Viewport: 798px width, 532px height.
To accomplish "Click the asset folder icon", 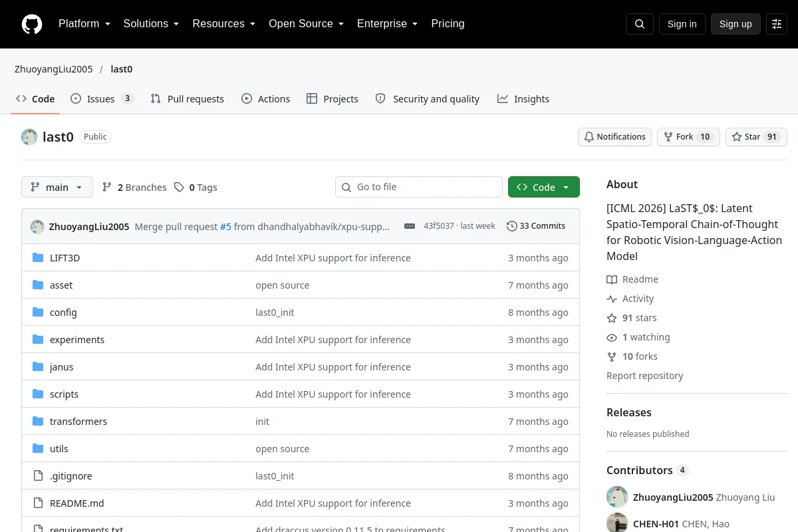I will click(38, 285).
